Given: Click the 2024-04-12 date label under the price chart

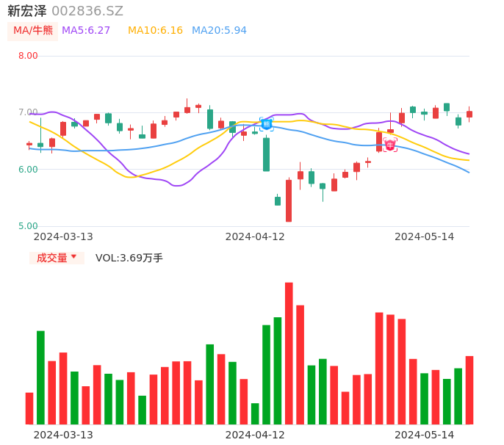Looking at the screenshot, I should pos(255,236).
